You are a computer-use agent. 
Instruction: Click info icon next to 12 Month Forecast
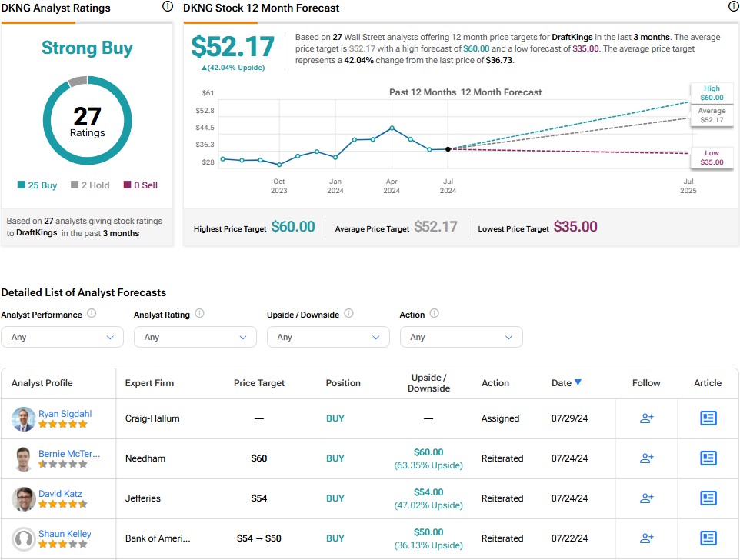[x=733, y=7]
